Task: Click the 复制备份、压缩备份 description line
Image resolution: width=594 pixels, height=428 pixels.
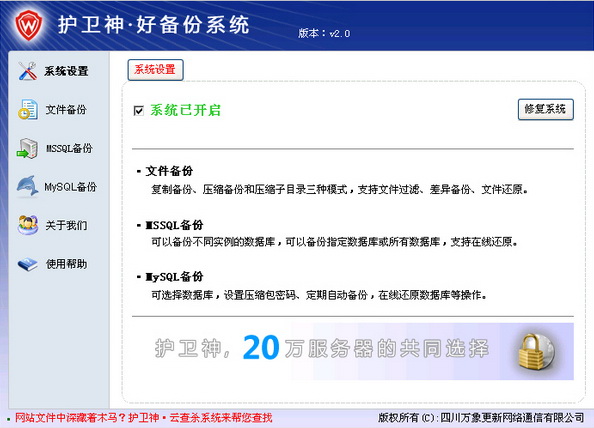Action: click(339, 189)
